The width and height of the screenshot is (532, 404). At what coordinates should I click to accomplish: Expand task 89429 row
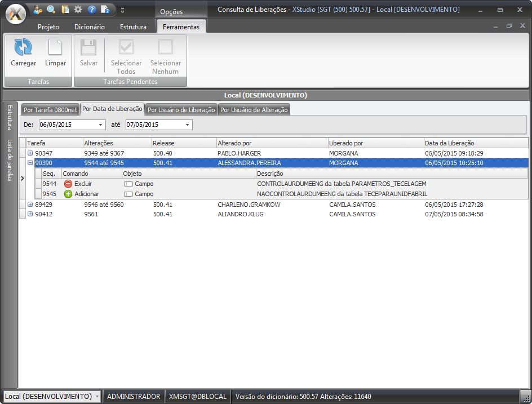click(30, 205)
